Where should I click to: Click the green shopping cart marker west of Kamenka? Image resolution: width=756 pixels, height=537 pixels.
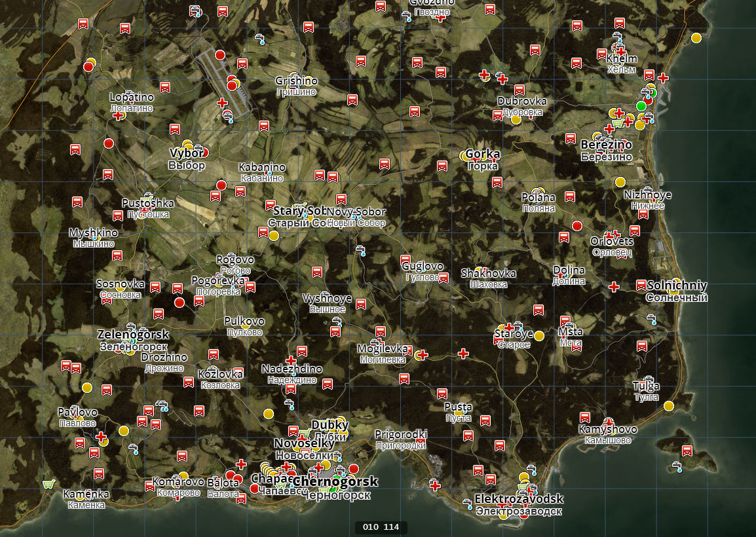pos(48,483)
